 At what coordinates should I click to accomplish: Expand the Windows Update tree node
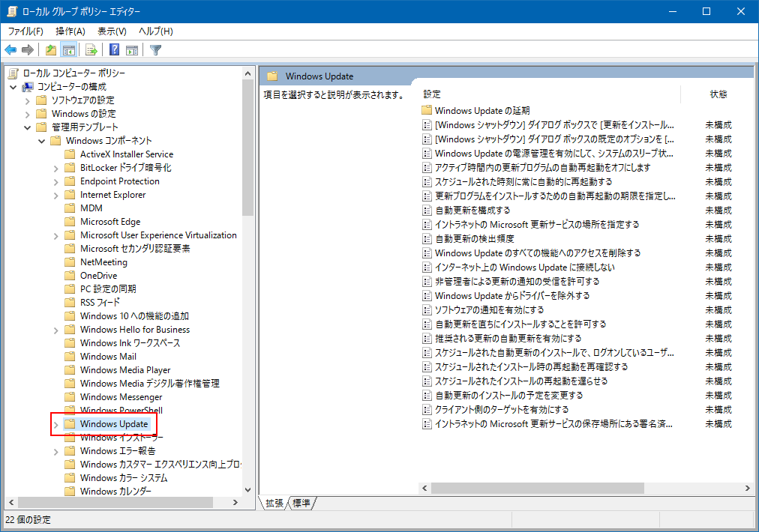(55, 425)
